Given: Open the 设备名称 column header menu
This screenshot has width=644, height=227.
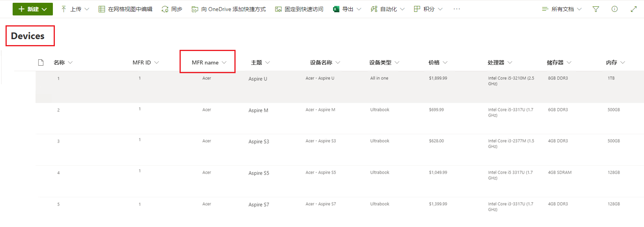Looking at the screenshot, I should (325, 62).
